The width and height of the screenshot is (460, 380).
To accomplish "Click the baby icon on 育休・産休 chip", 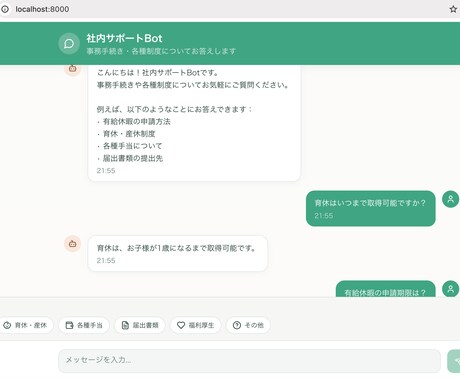I will [x=7, y=325].
